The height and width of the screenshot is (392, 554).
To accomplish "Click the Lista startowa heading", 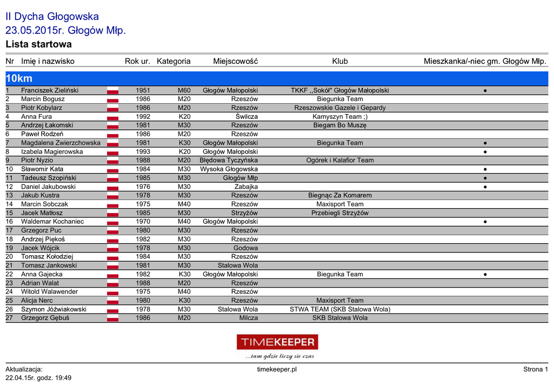I will (x=38, y=44).
